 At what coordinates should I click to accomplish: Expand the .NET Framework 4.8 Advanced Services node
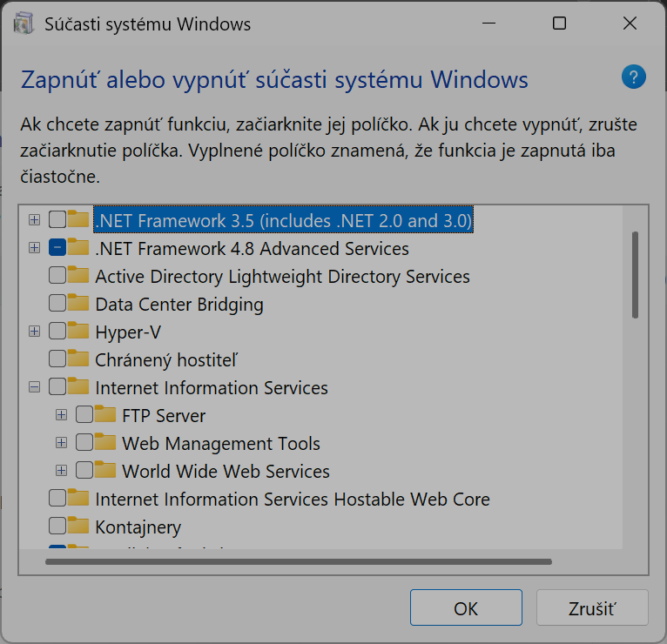click(34, 248)
